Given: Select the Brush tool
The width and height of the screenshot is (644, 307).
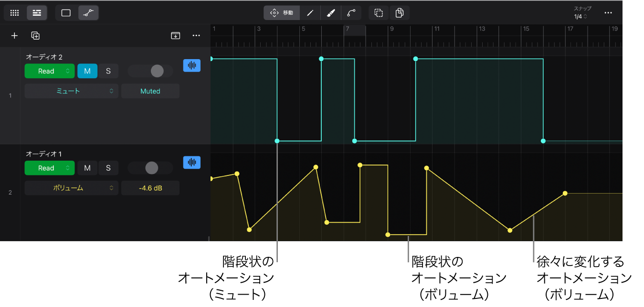Looking at the screenshot, I should click(331, 13).
